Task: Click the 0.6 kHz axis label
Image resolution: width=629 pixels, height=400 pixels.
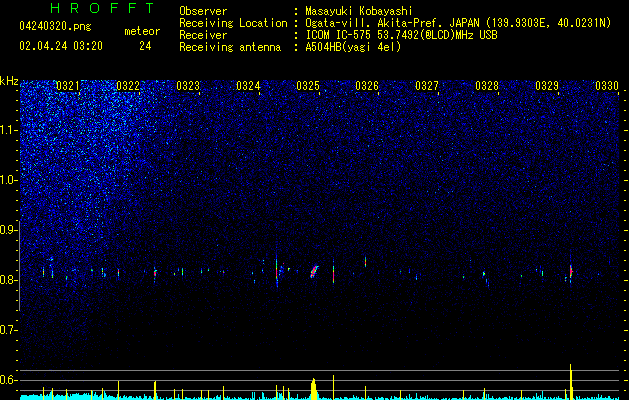Action: [9, 380]
